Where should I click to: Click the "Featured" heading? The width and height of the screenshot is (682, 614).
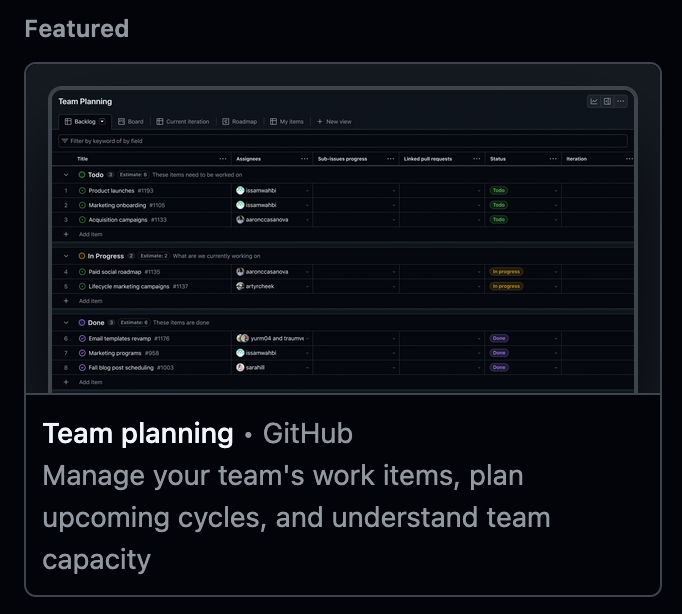77,29
